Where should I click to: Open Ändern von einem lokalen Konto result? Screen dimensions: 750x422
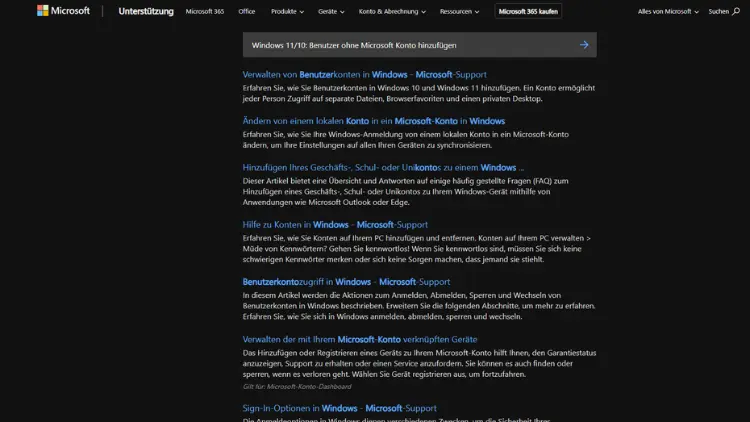[x=374, y=121]
